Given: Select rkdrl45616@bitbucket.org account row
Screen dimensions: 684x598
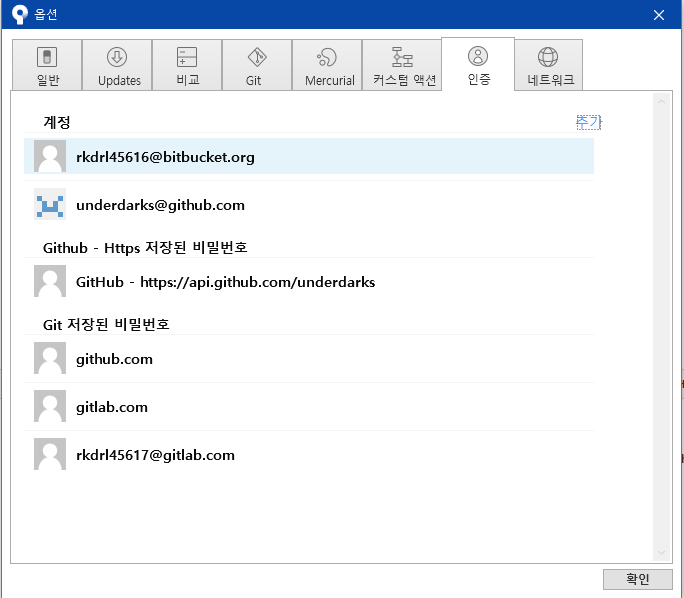Looking at the screenshot, I should (x=309, y=156).
